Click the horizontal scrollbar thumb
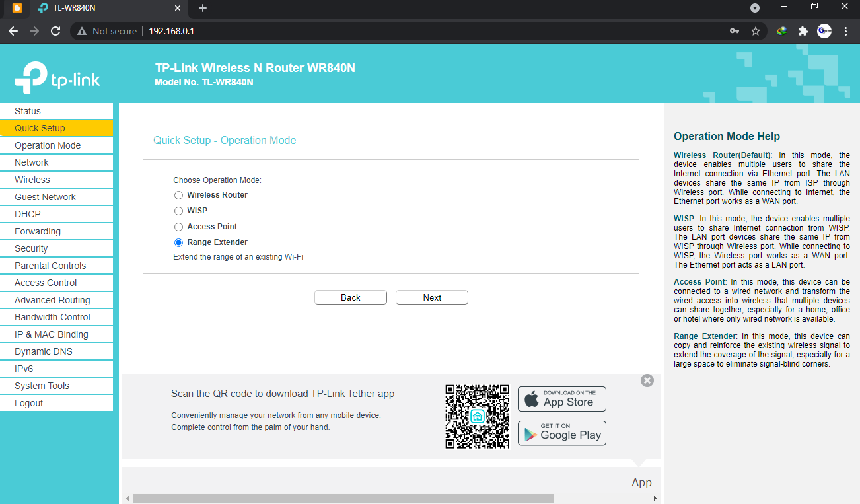The width and height of the screenshot is (860, 504). tap(343, 499)
